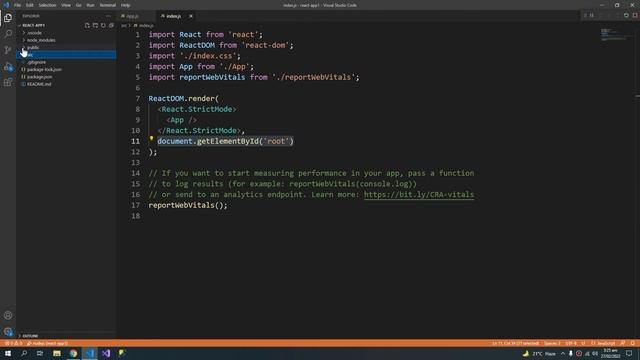Image resolution: width=640 pixels, height=360 pixels.
Task: Open the Run and Debug view
Action: 8,66
